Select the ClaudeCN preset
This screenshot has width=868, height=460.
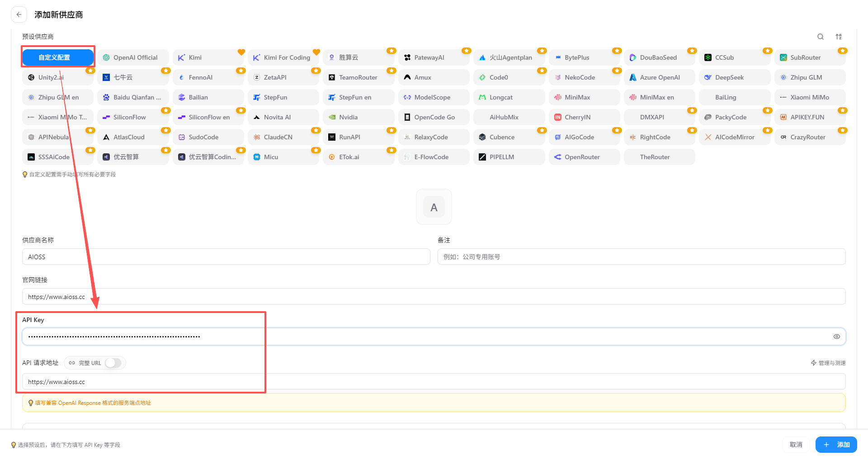tap(283, 137)
